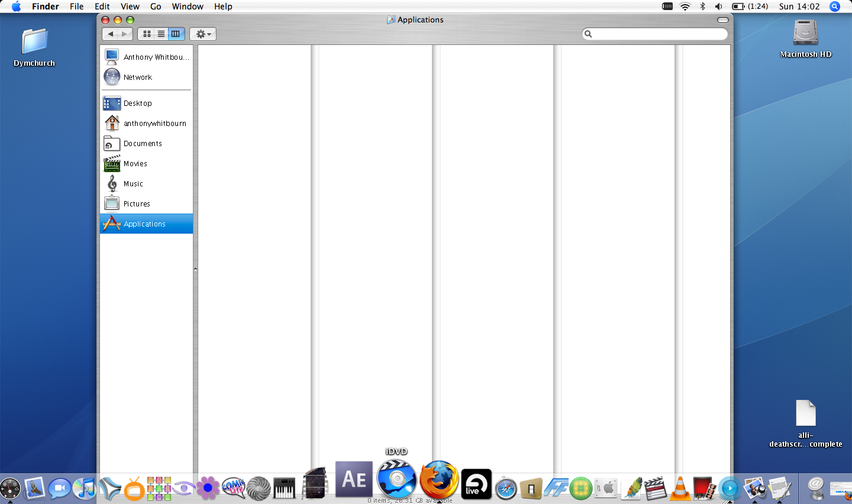Screen dimensions: 852x504
Task: Launch Mail from the Dock
Action: click(x=35, y=488)
